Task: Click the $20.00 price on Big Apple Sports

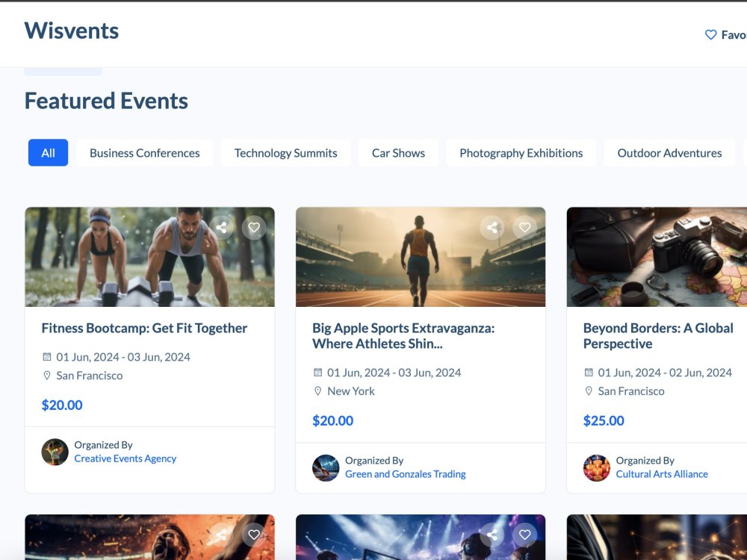Action: click(333, 421)
